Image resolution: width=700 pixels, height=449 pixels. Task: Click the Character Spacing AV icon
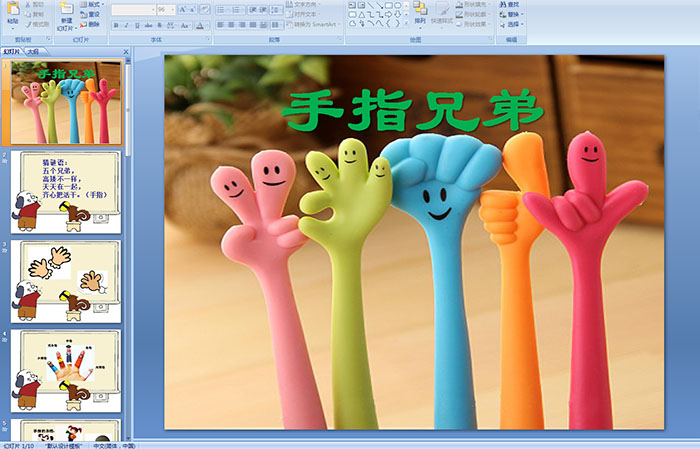pyautogui.click(x=171, y=25)
